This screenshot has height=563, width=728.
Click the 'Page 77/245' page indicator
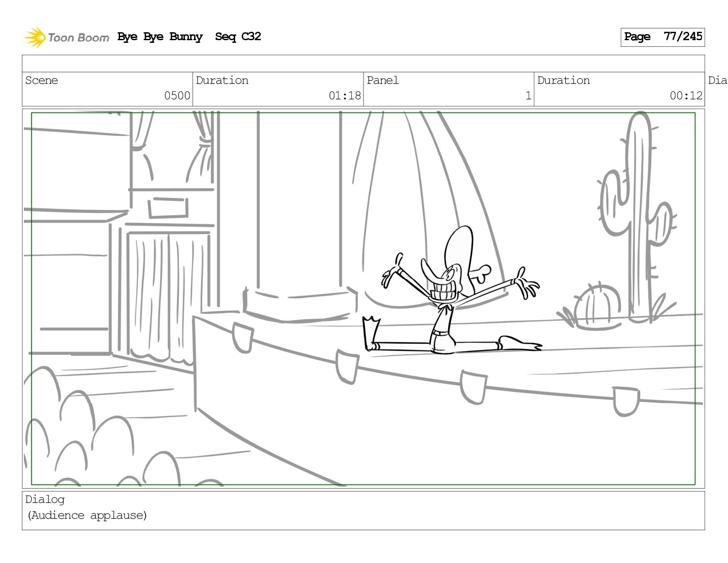pyautogui.click(x=663, y=37)
